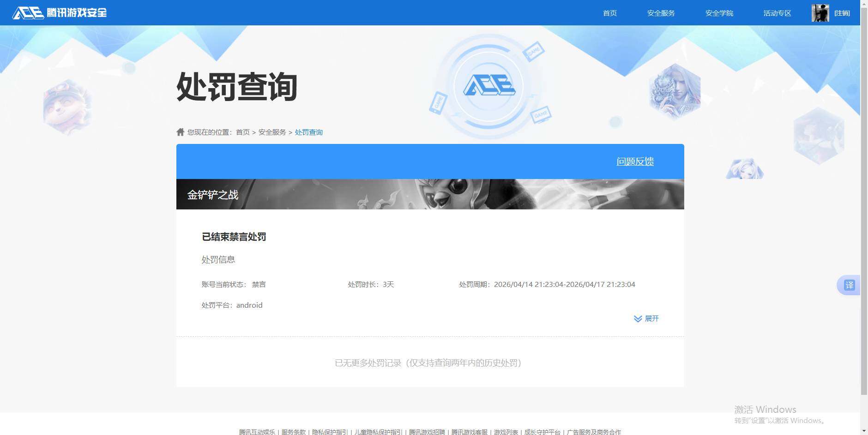Go to 首页 in breadcrumb
This screenshot has height=435, width=868.
[243, 132]
